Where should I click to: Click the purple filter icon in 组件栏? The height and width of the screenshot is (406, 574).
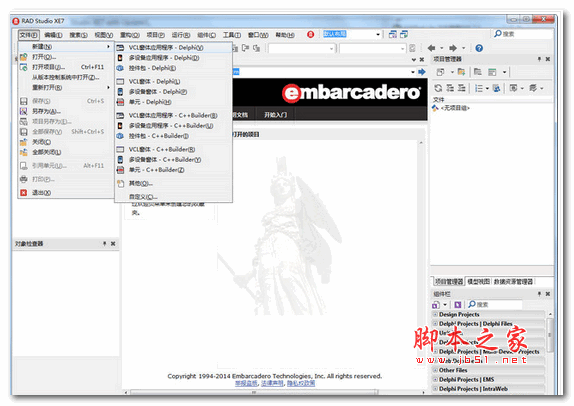[458, 305]
